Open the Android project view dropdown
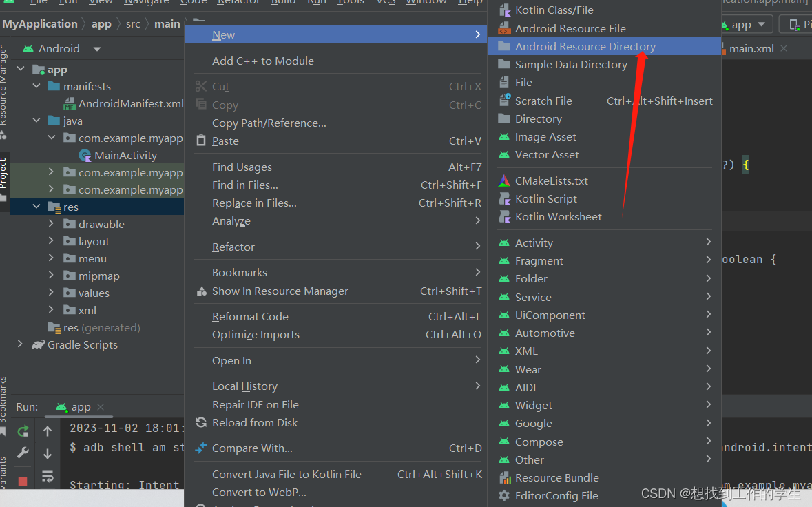Image resolution: width=812 pixels, height=507 pixels. [x=97, y=49]
